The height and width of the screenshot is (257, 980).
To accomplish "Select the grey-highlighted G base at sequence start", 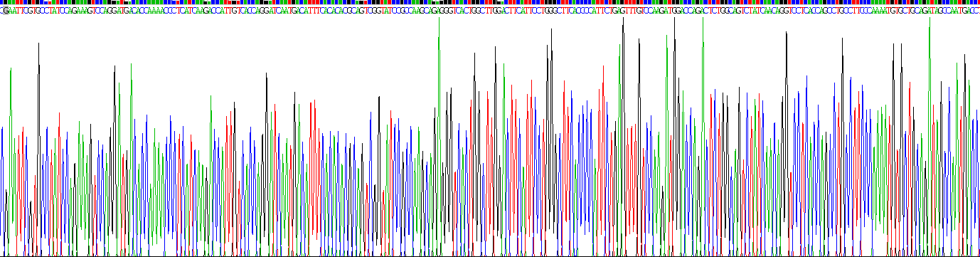I will click(x=6, y=11).
